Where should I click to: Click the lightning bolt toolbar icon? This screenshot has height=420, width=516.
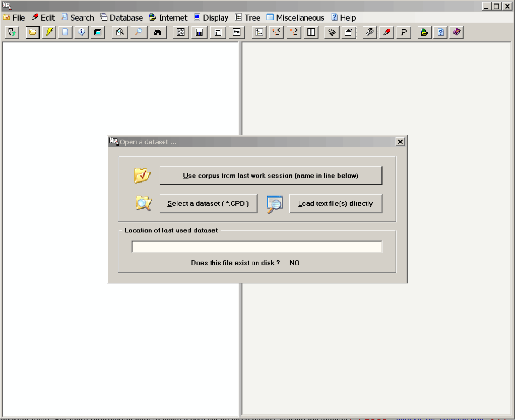[49, 32]
